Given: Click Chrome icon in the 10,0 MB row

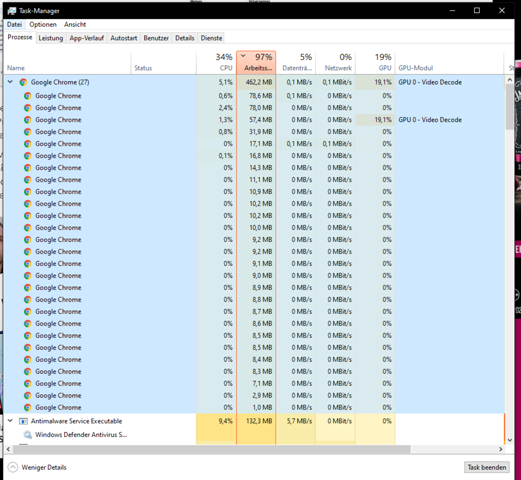Looking at the screenshot, I should point(28,228).
